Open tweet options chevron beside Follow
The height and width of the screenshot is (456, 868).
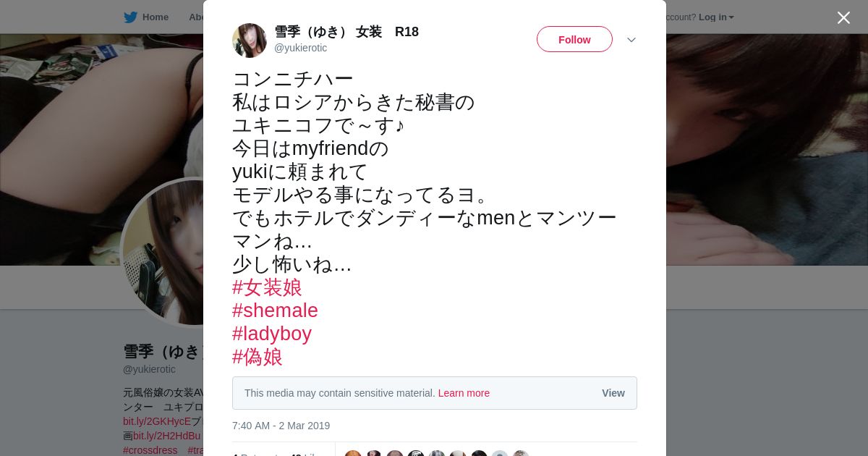631,40
